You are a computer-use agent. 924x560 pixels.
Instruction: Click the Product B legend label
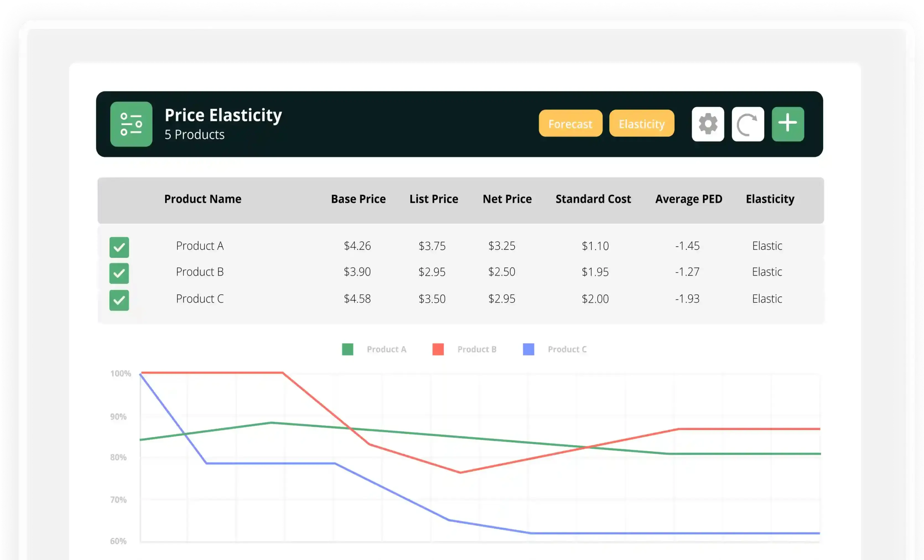(x=477, y=349)
